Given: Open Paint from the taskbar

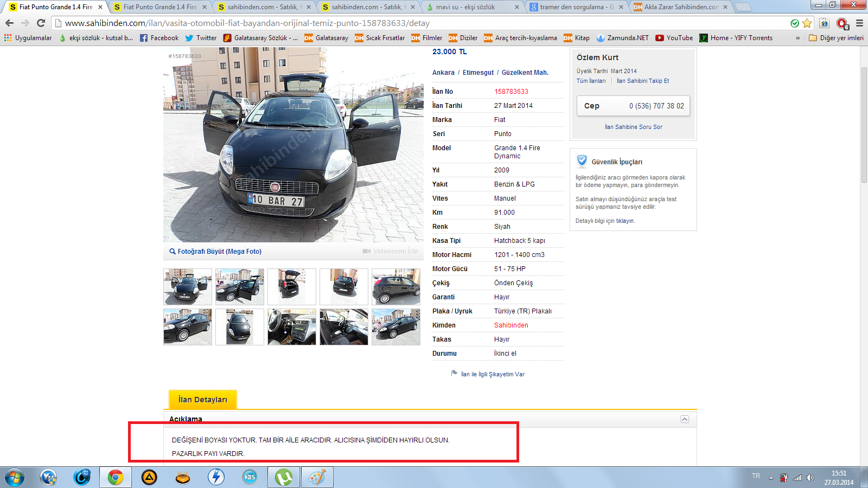Looking at the screenshot, I should coord(317,478).
